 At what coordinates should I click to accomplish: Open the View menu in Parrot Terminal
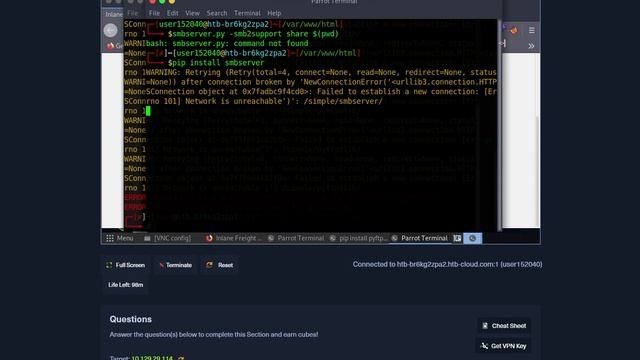pos(192,13)
